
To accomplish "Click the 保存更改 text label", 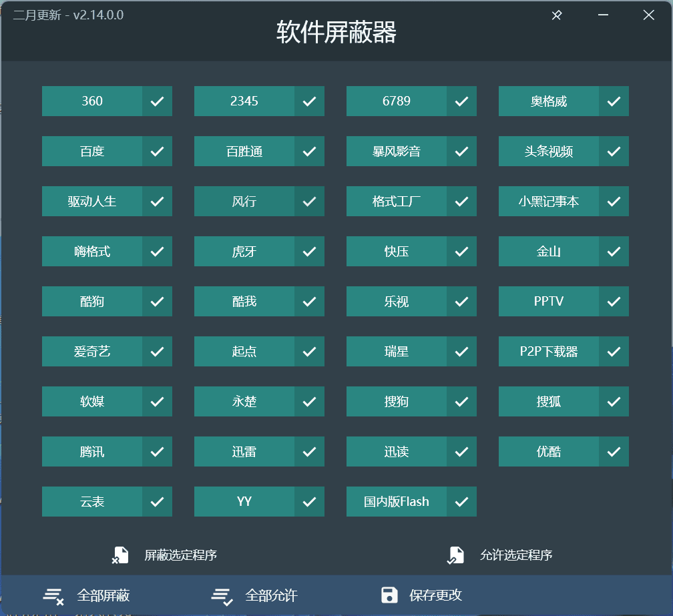I will coord(435,595).
